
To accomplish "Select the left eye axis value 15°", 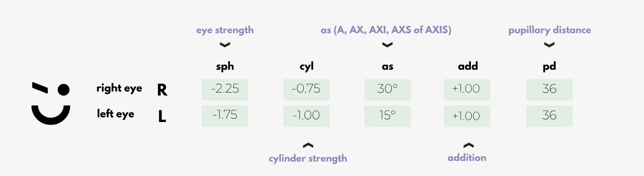I will coord(387,116).
